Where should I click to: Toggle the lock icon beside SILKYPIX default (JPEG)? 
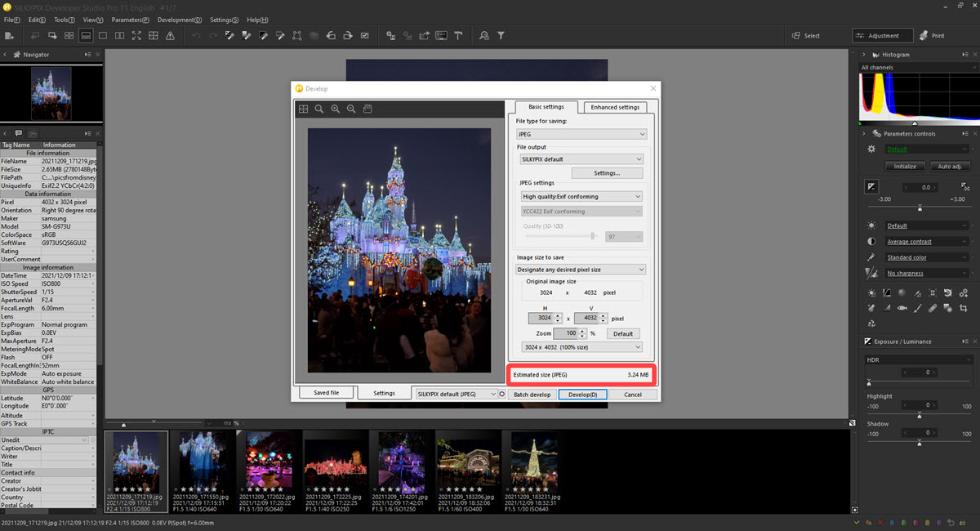tap(501, 394)
